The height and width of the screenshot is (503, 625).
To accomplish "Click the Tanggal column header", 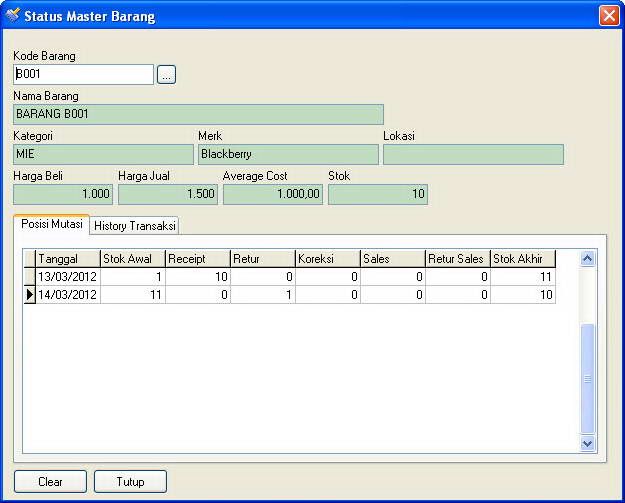I will tap(68, 259).
